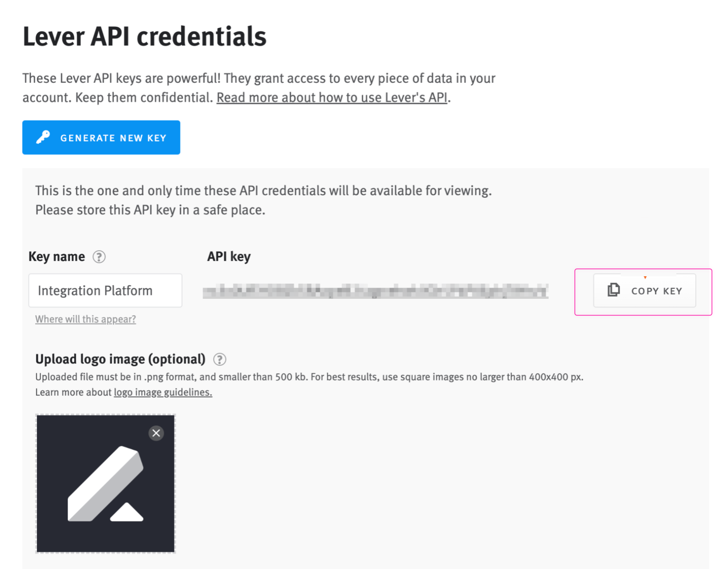Generate a new Lever API key
This screenshot has height=569, width=728.
tap(101, 137)
